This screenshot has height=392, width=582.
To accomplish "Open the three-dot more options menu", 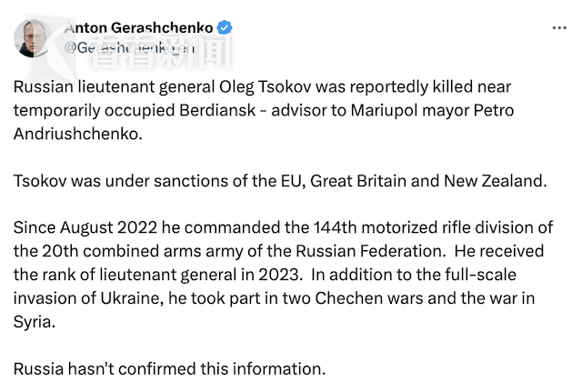I will (559, 28).
